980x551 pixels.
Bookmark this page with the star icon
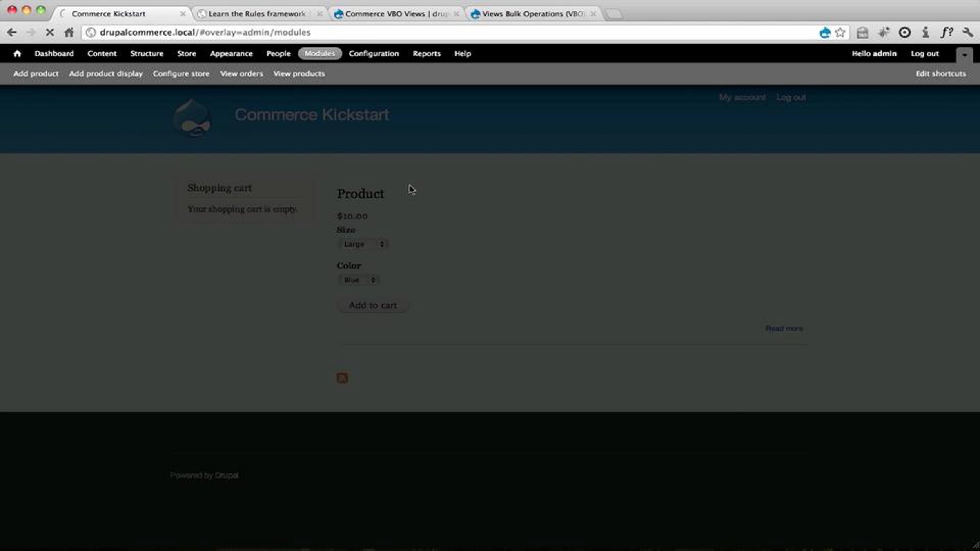tap(840, 32)
